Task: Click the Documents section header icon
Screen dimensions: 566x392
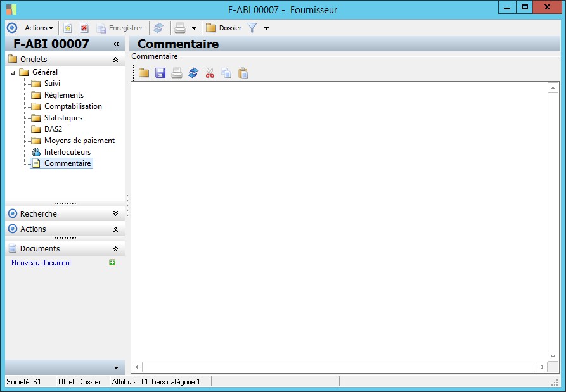Action: 13,248
